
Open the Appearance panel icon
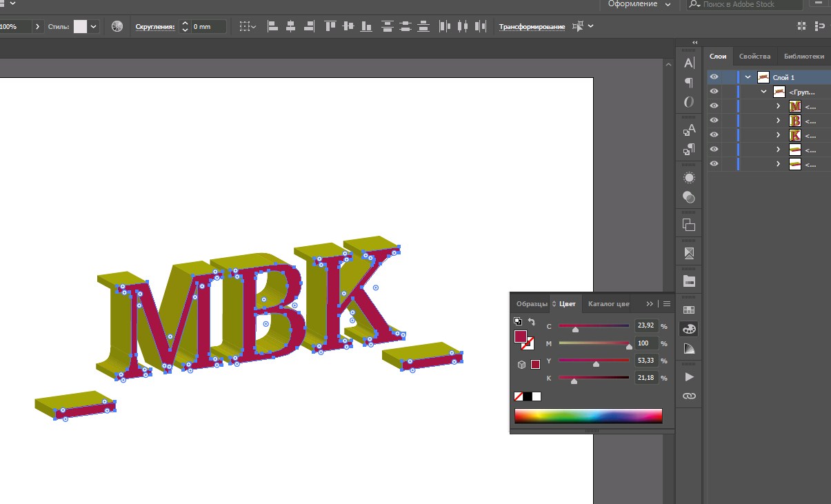[689, 177]
